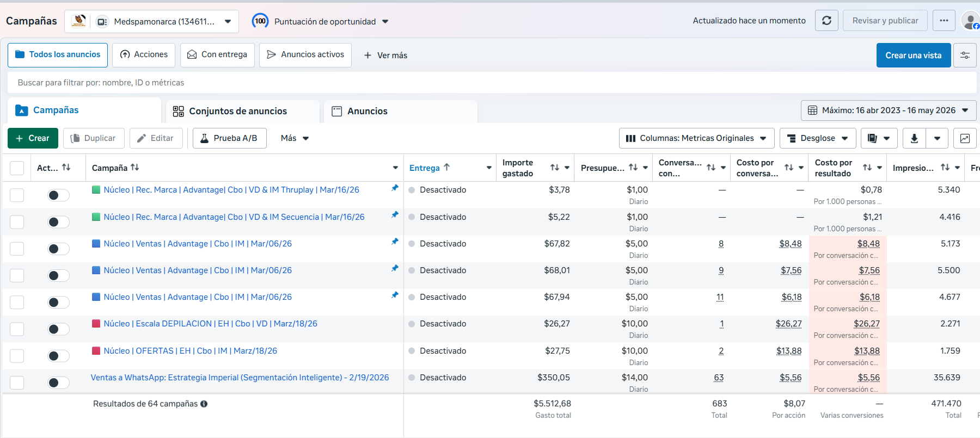
Task: Click the download export icon
Action: pos(914,138)
